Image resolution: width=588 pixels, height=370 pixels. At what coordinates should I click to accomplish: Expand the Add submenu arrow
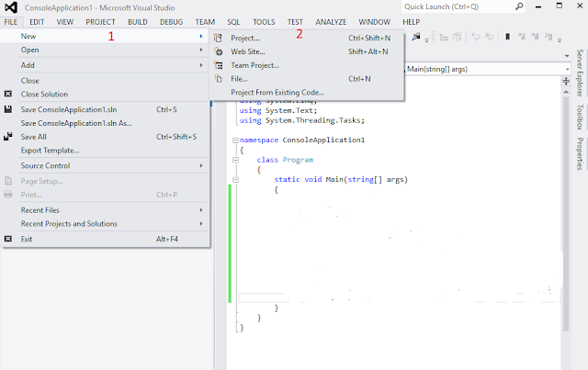pyautogui.click(x=201, y=65)
